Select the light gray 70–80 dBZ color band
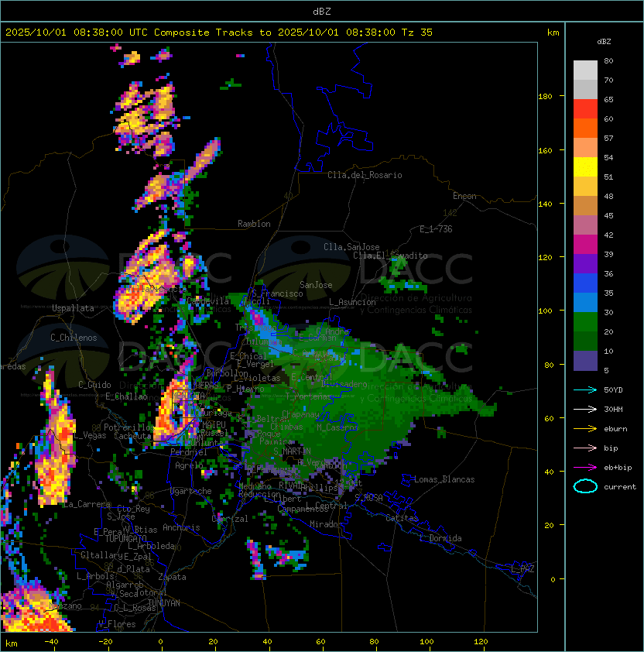The image size is (644, 652). click(x=585, y=70)
